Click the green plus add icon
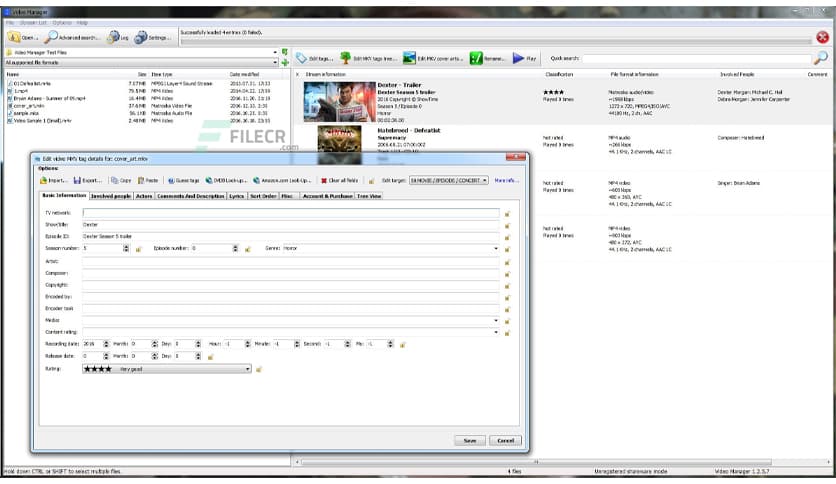This screenshot has width=836, height=484. point(285,63)
